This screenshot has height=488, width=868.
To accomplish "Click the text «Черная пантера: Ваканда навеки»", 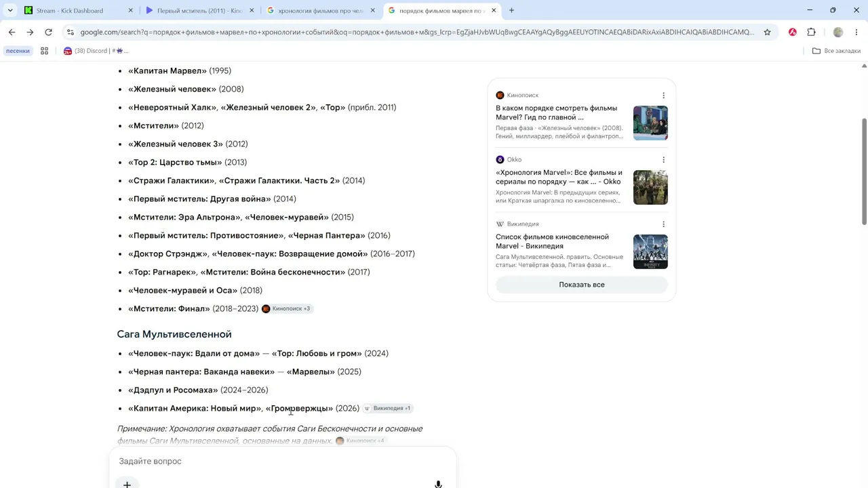I will click(x=201, y=372).
